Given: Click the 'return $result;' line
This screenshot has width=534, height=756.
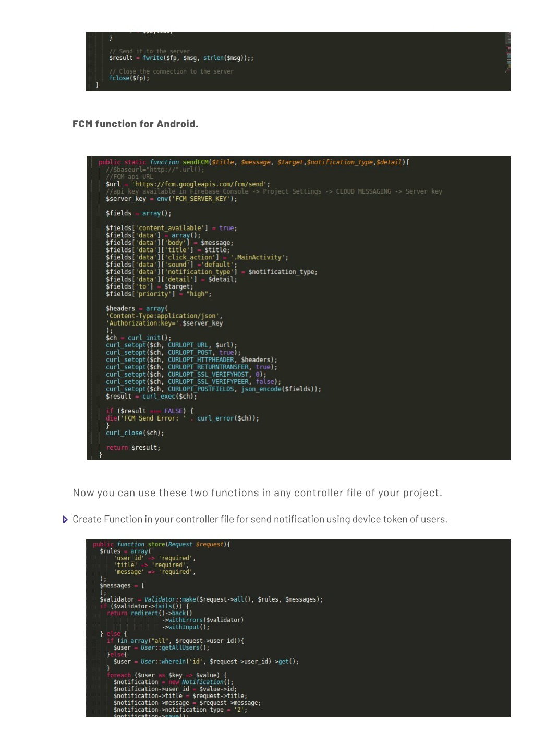Looking at the screenshot, I should (x=133, y=447).
